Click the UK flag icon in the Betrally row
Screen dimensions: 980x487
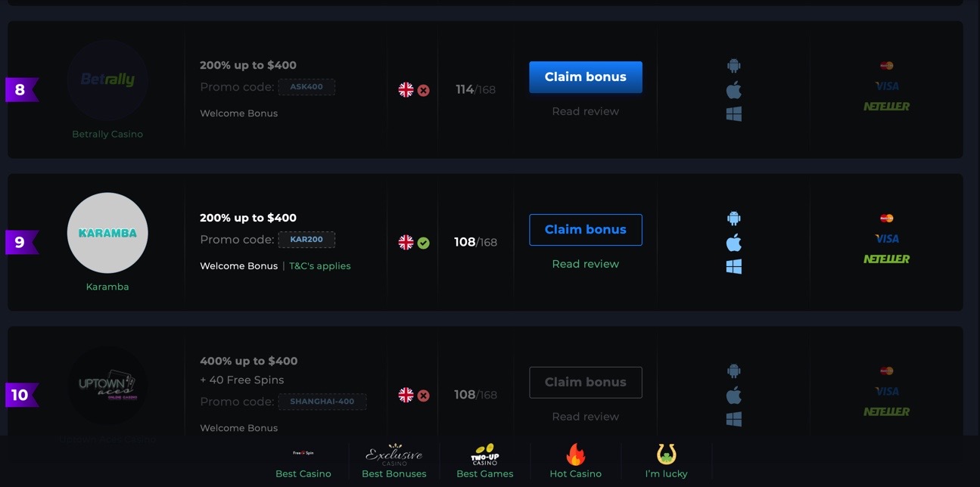(x=406, y=90)
